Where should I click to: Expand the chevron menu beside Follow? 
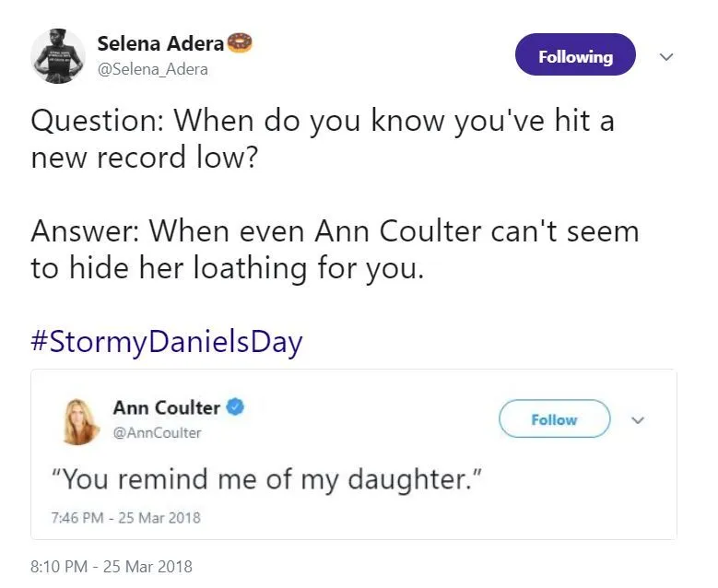coord(637,419)
